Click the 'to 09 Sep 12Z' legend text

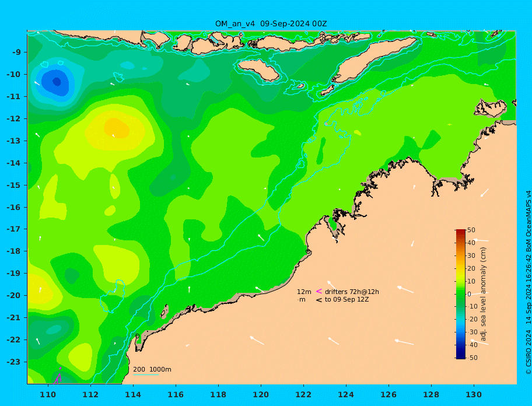(x=346, y=299)
